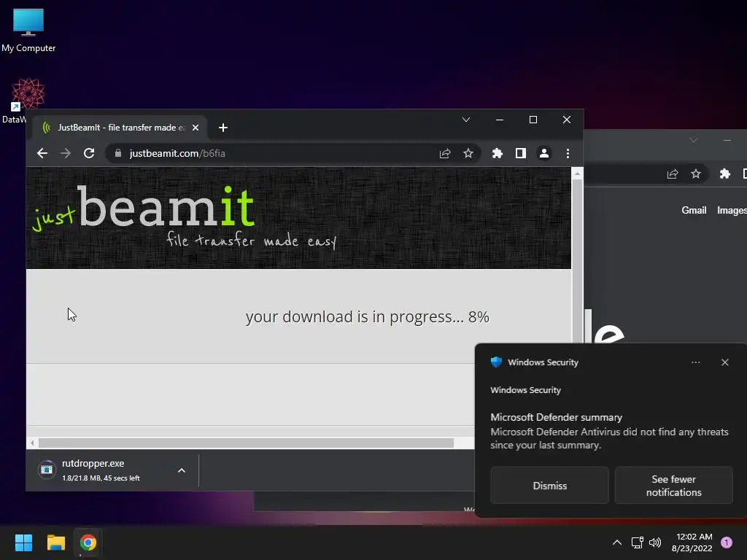Share this page via the share icon
747x560 pixels.
[445, 153]
